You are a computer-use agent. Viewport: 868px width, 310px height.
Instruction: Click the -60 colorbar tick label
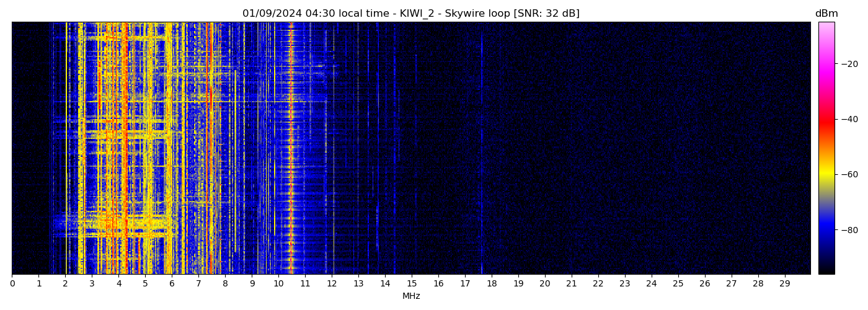click(849, 175)
